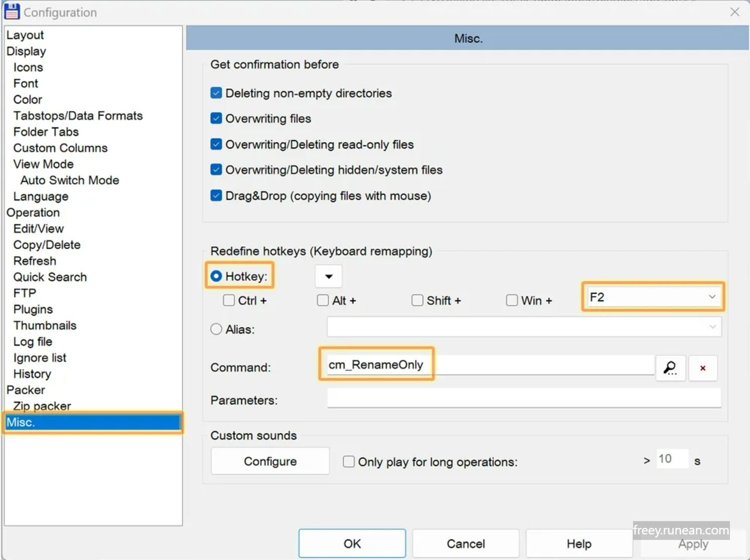Screen dimensions: 750x560
Task: Click the Configuration floppy disk title icon
Action: [x=12, y=12]
